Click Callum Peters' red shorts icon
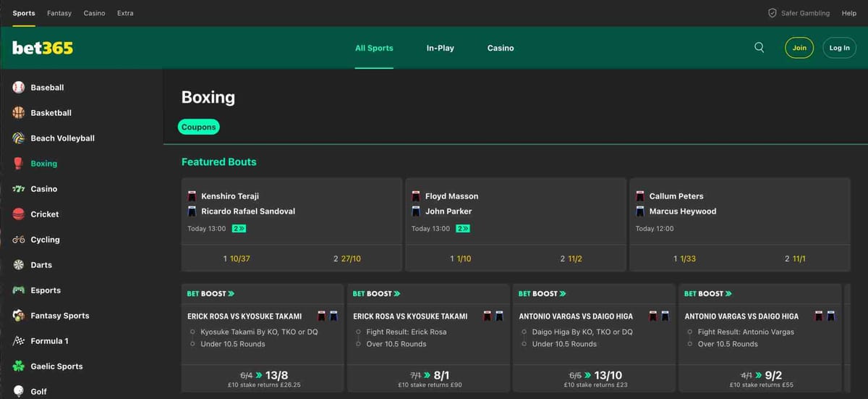 coord(640,196)
